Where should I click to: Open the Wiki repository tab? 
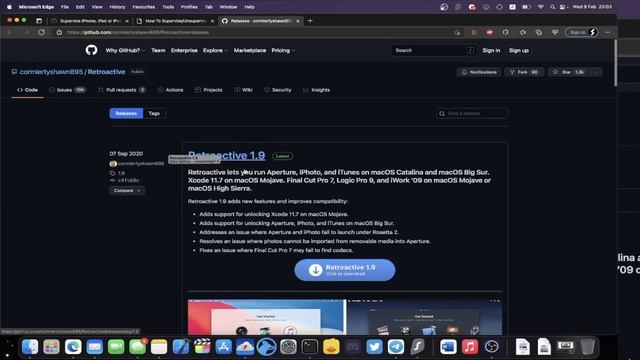point(243,90)
